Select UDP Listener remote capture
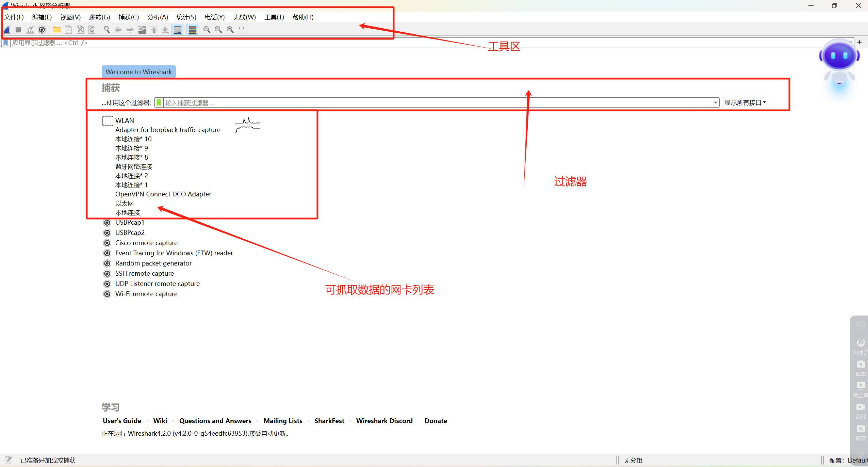 click(158, 284)
